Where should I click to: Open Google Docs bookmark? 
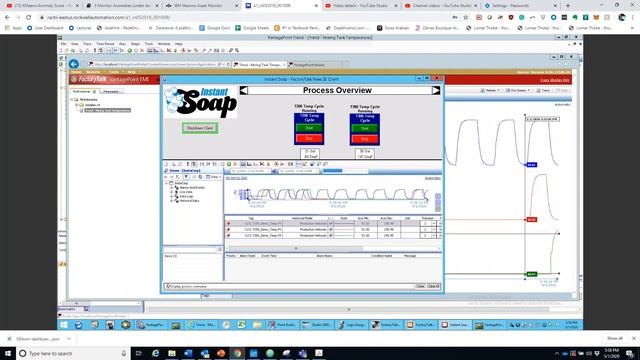(215, 28)
